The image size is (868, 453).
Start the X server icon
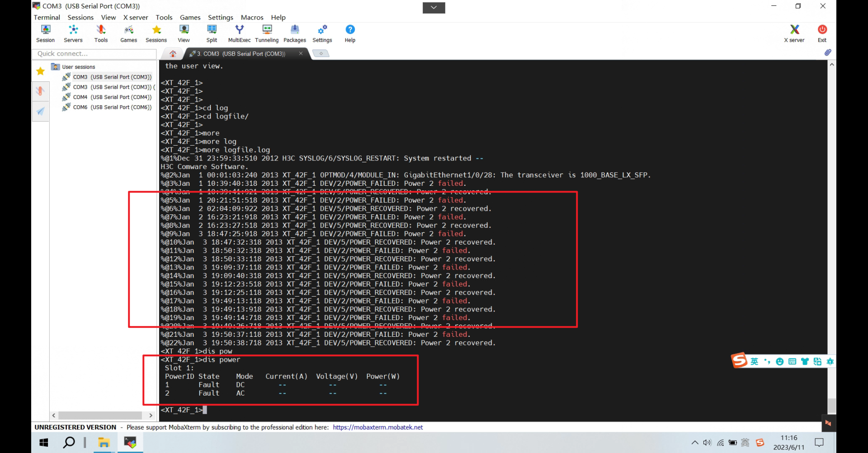click(x=794, y=34)
